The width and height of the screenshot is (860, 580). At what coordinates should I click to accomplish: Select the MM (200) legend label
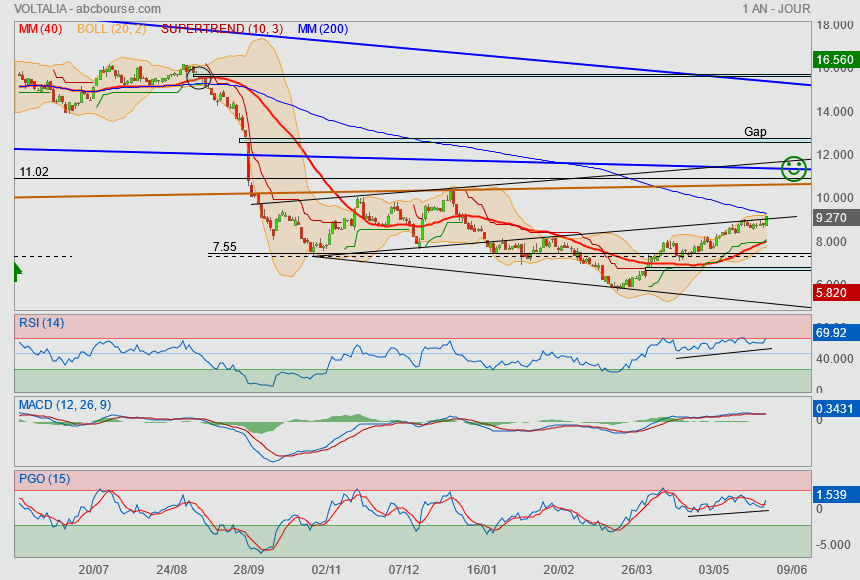coord(323,29)
